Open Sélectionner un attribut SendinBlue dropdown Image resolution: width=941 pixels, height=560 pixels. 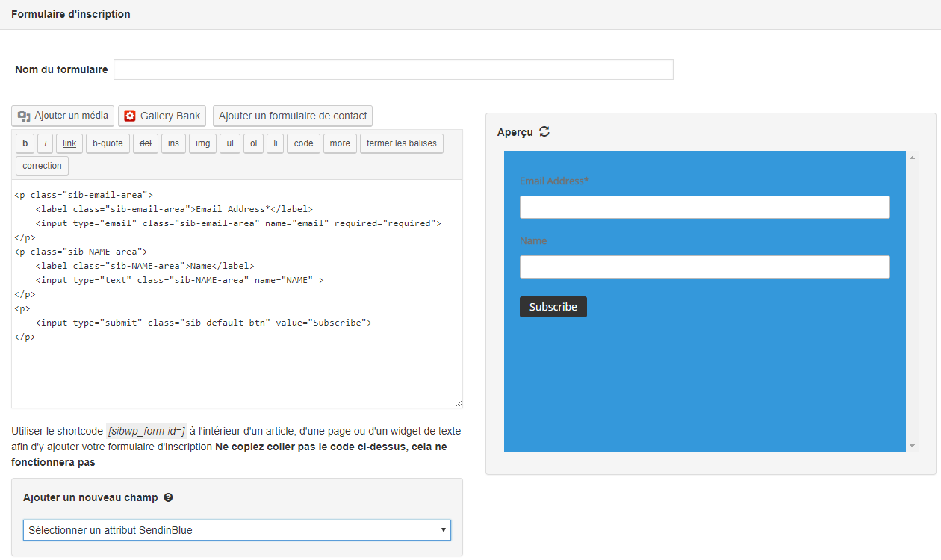(x=237, y=530)
